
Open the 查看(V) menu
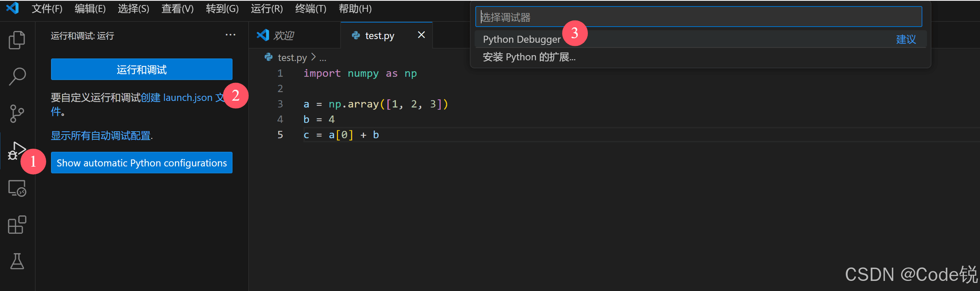pyautogui.click(x=177, y=8)
